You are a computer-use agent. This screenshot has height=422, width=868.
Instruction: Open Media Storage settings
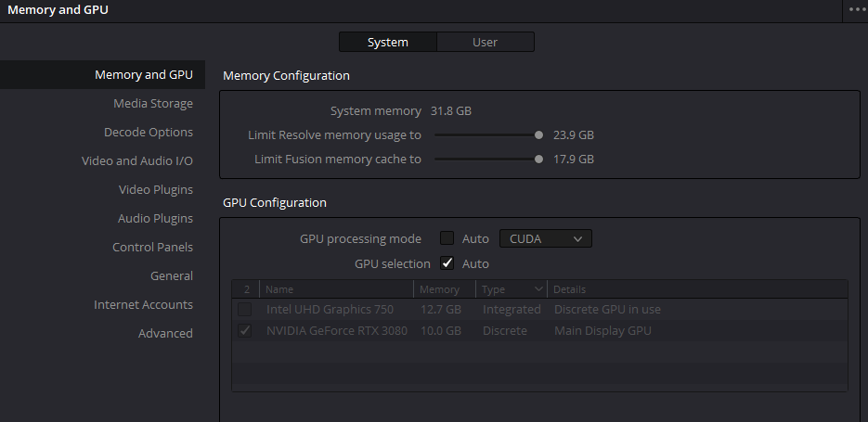pos(153,104)
